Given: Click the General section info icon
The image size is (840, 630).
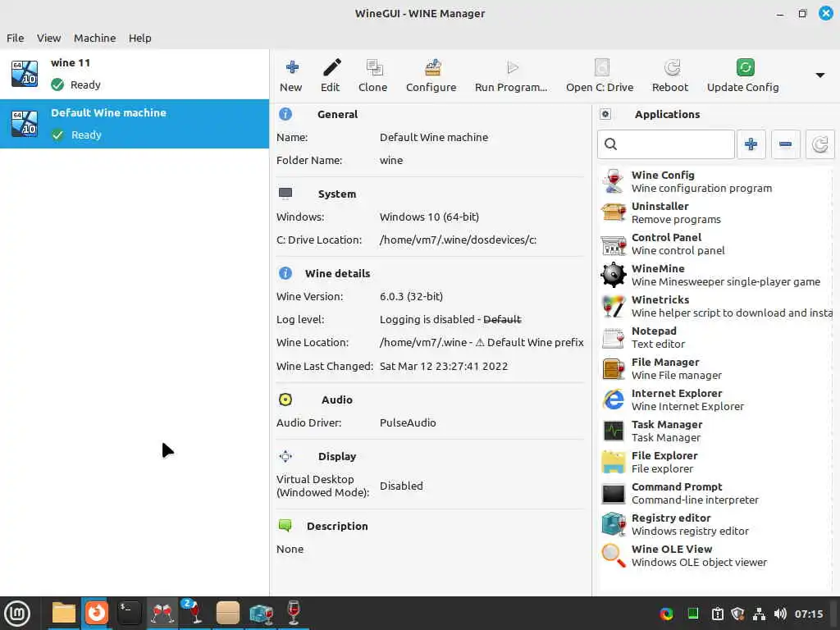Looking at the screenshot, I should [x=285, y=114].
